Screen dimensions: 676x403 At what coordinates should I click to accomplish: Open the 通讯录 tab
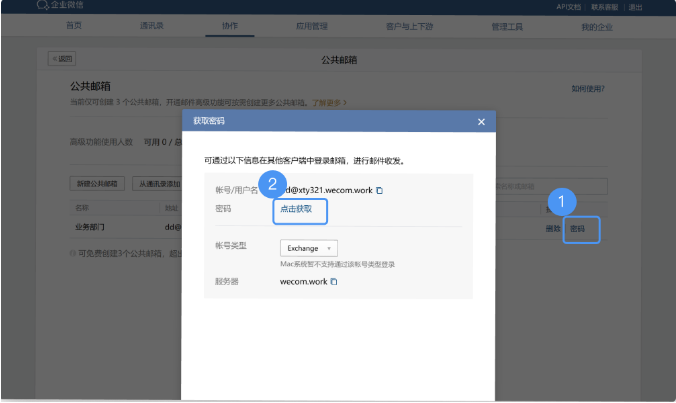151,24
